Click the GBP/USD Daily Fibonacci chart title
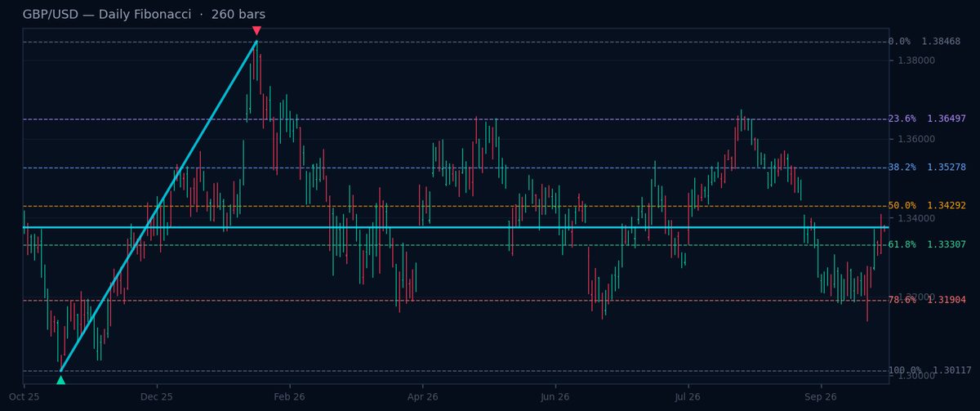980x411 pixels. (x=144, y=15)
